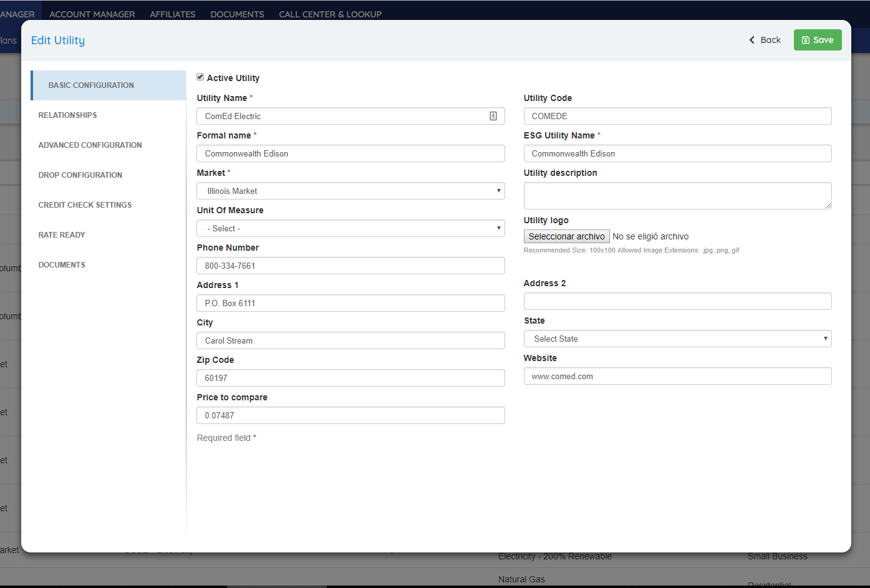Click the floppy disk icon on Save

click(806, 40)
